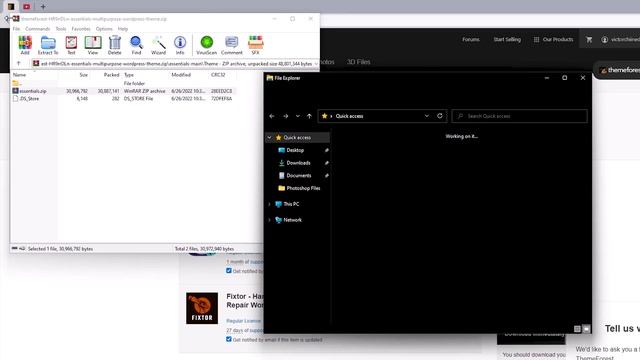Go up one folder in WinRAR
Screen dimensions: 640x360
point(18,64)
